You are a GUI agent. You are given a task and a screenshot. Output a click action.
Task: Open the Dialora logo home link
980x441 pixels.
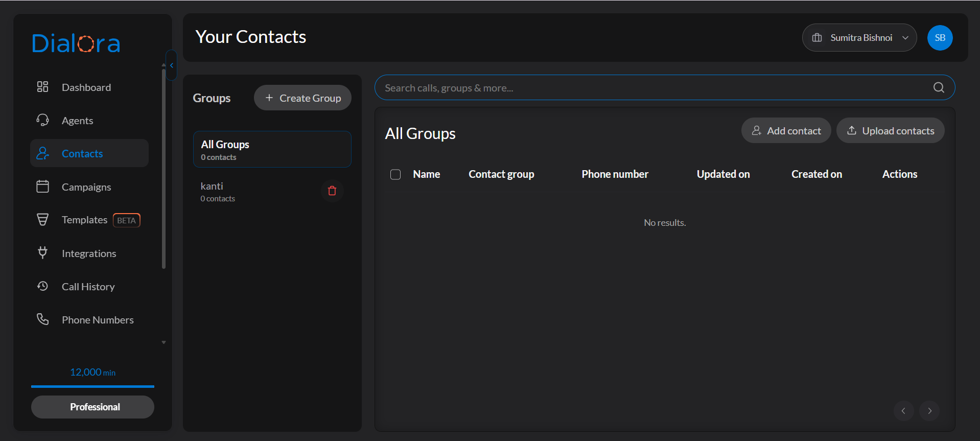[76, 43]
